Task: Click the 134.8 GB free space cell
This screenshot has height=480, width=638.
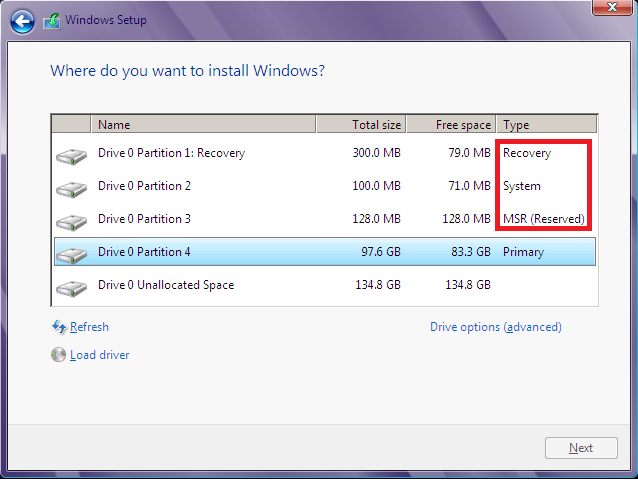Action: pyautogui.click(x=468, y=285)
